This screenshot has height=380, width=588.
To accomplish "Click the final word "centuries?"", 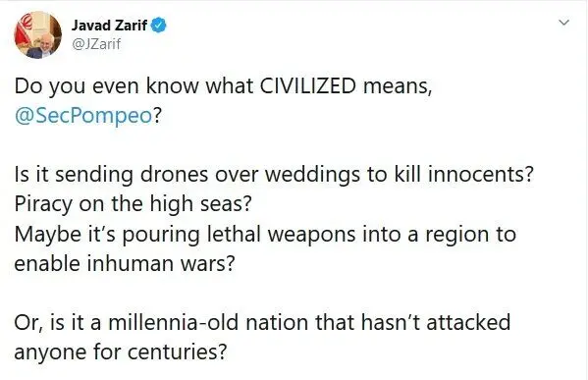I will click(178, 352).
